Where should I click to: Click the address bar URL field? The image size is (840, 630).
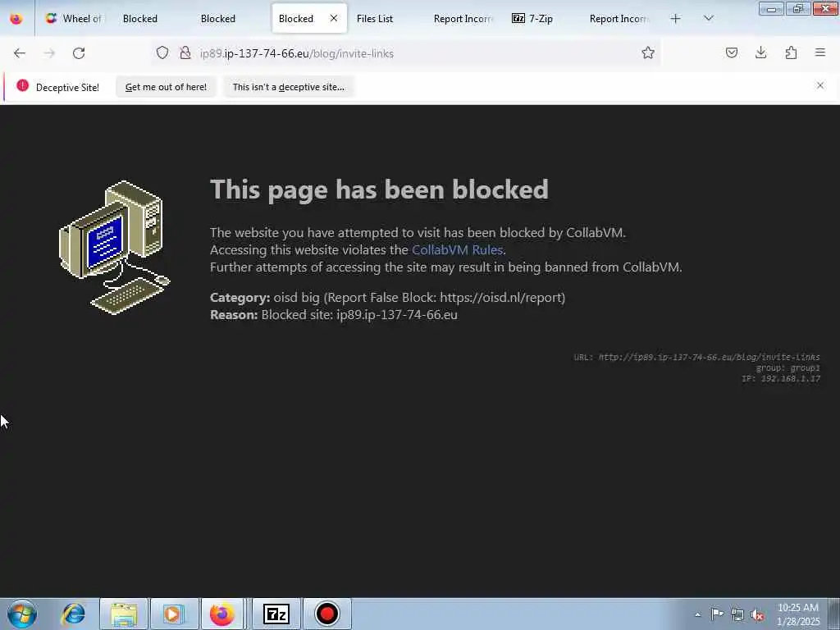[x=407, y=53]
